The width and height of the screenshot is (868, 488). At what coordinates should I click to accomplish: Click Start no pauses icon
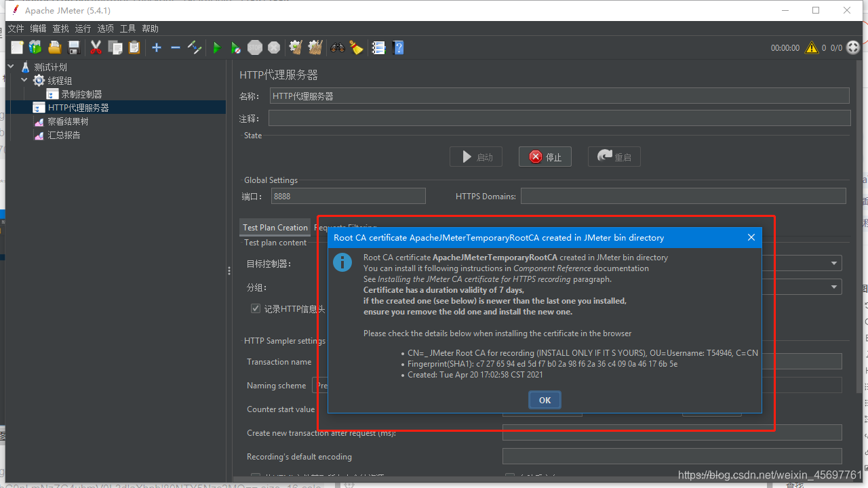coord(235,47)
